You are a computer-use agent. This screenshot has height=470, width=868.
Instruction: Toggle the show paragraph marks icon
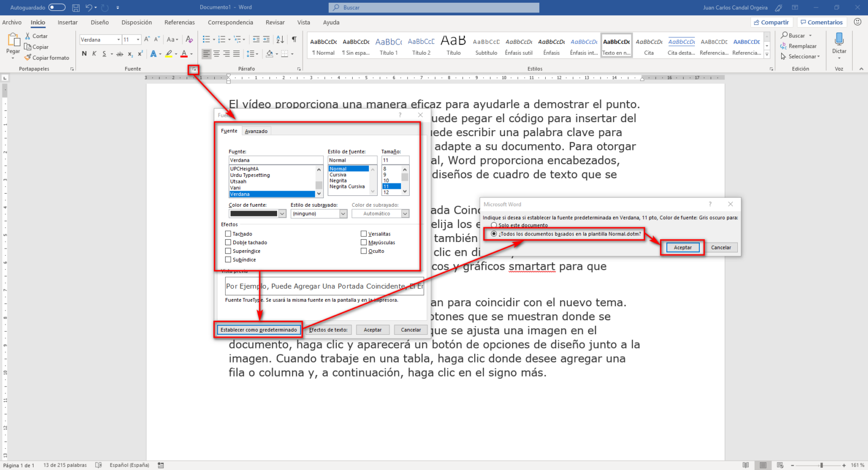point(294,40)
